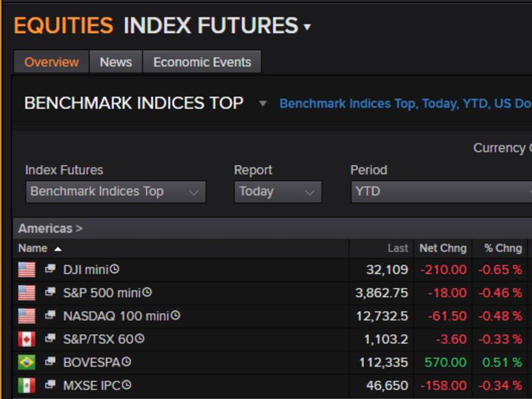Click the Brazil flag icon for BOVESPA
This screenshot has height=399, width=532.
(x=27, y=362)
